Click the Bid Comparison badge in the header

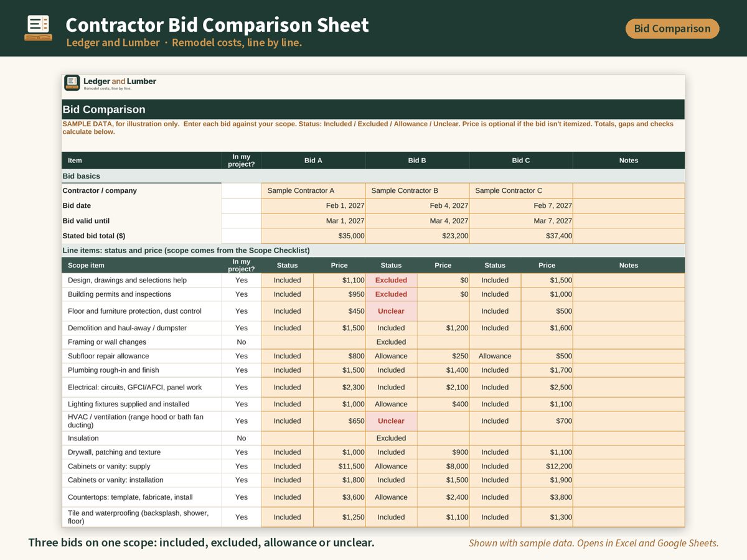672,29
